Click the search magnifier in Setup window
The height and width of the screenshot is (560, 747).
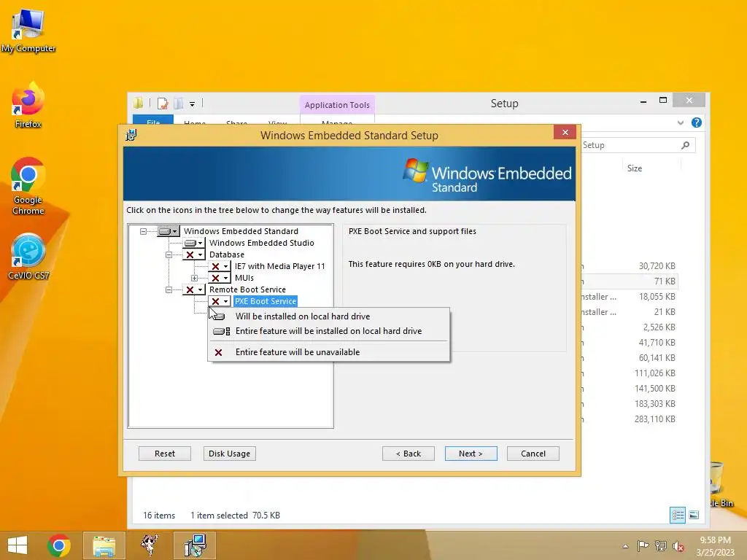point(686,145)
